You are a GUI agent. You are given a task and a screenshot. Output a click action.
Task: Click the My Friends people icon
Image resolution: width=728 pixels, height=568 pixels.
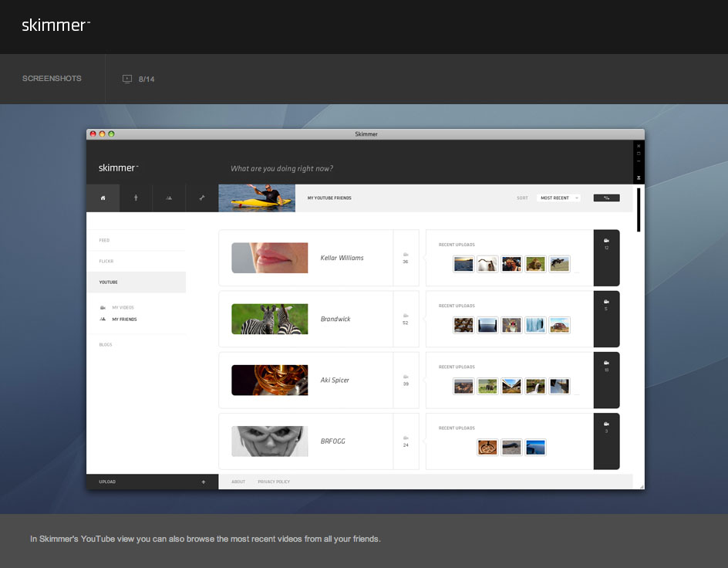[x=103, y=319]
